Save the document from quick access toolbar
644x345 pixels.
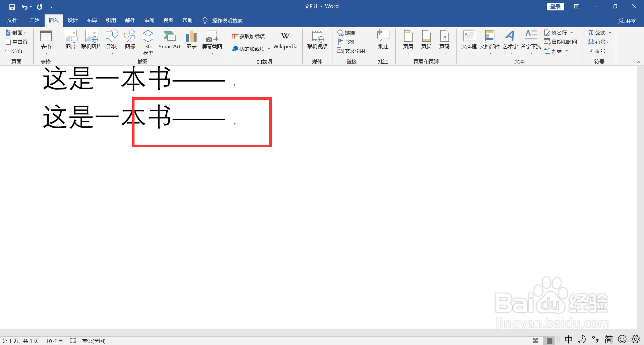tap(12, 6)
